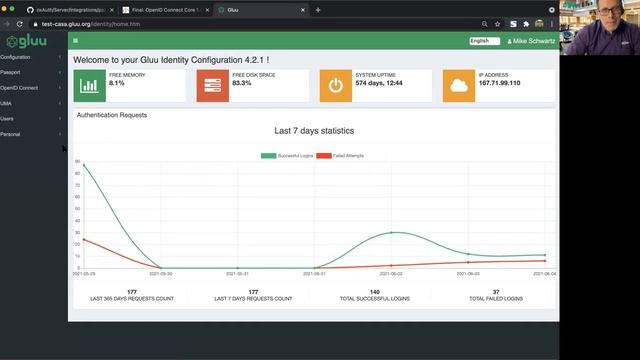Click the Free Memory 8.1% value
This screenshot has width=640, height=360.
(117, 83)
